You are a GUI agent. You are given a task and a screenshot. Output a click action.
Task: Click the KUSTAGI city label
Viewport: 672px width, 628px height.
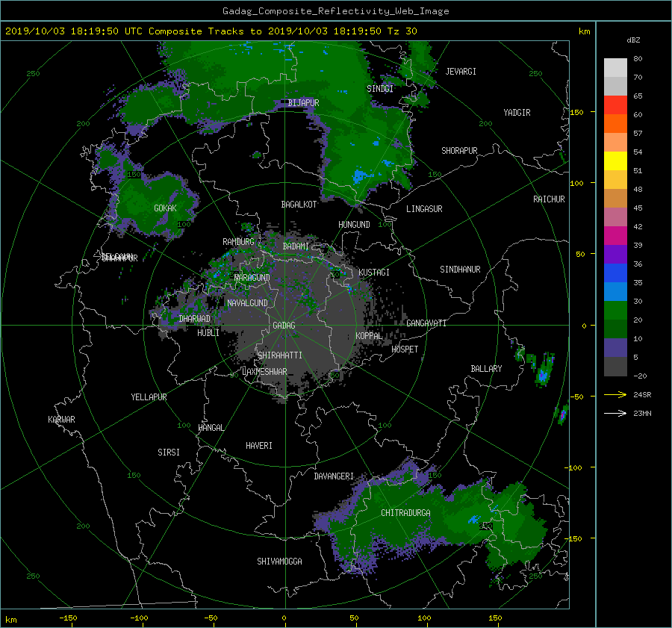coord(374,273)
